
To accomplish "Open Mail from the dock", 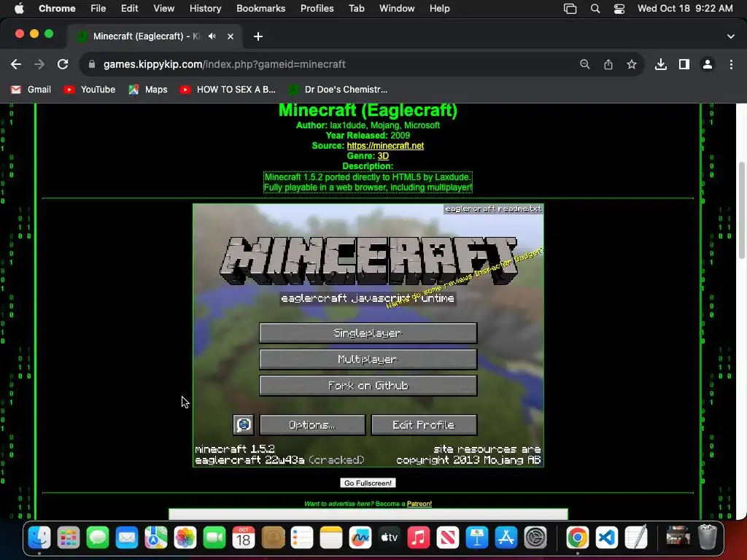I will pos(127,538).
